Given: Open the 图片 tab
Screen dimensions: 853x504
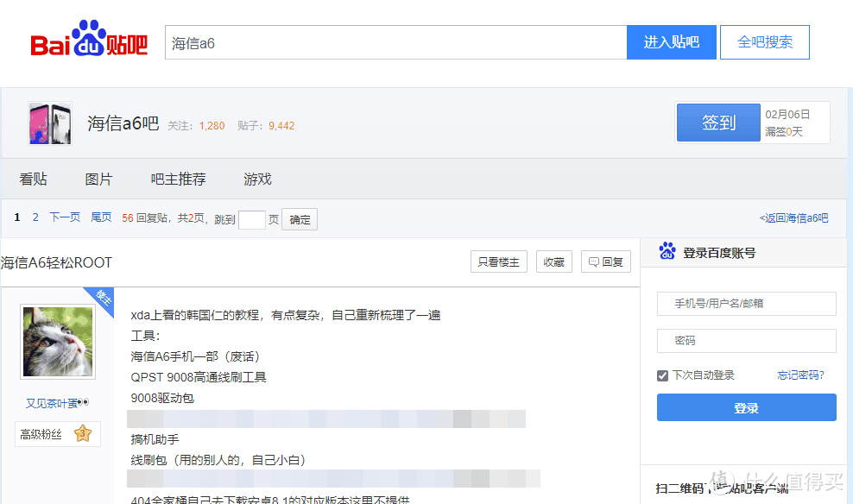Looking at the screenshot, I should 98,180.
